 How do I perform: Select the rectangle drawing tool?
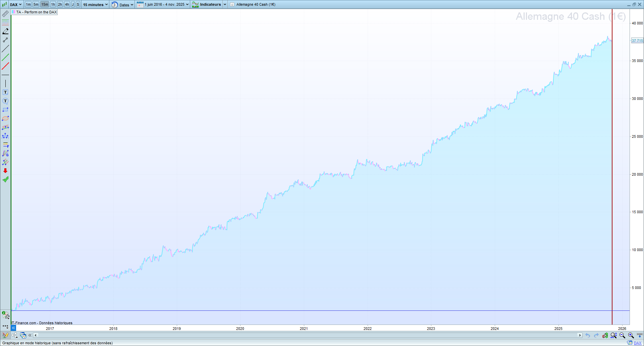pyautogui.click(x=5, y=110)
